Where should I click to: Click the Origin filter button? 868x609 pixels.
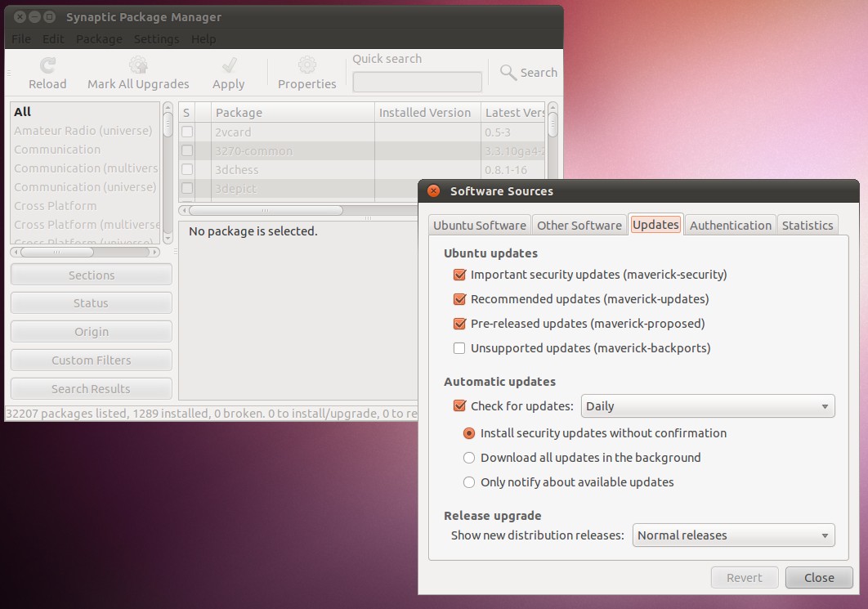(92, 332)
